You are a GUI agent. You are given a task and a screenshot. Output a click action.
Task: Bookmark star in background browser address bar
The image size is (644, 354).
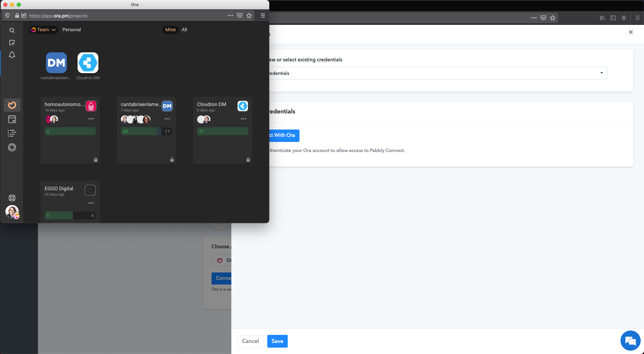point(553,18)
